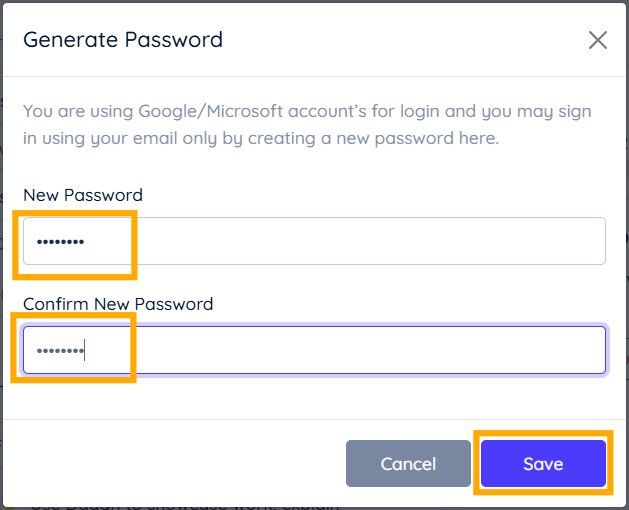
Task: Focus the Confirm New Password field
Action: pyautogui.click(x=314, y=350)
